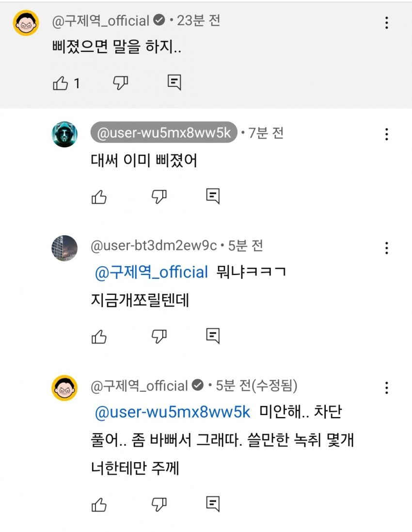Dislike the top comment '삐졌으면 말을 하지..'

coord(120,83)
